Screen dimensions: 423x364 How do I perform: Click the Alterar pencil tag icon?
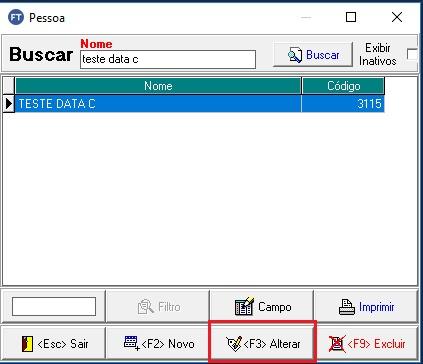tap(234, 343)
